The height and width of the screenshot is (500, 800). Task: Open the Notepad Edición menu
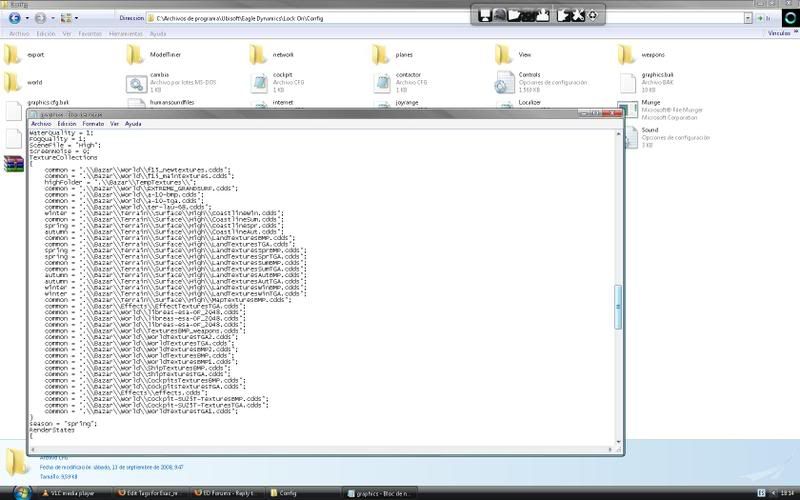point(66,123)
